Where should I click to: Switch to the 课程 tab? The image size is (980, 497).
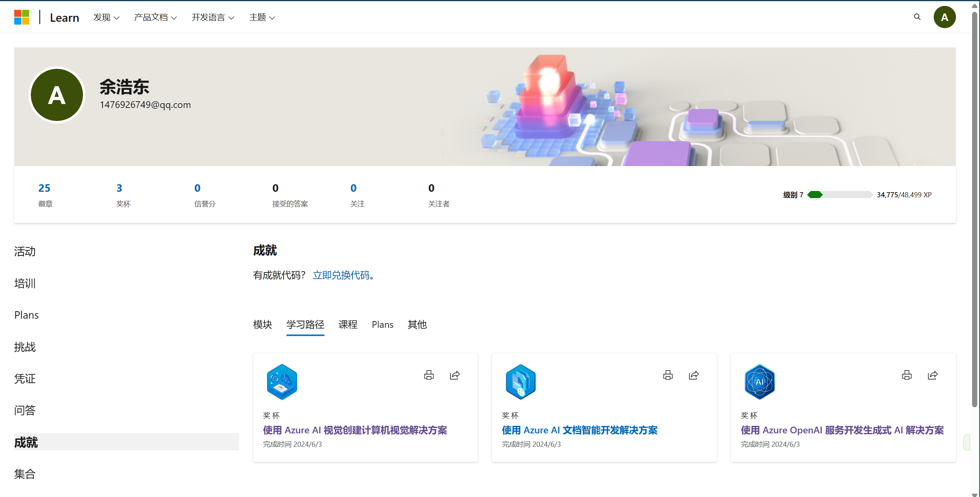click(x=348, y=325)
